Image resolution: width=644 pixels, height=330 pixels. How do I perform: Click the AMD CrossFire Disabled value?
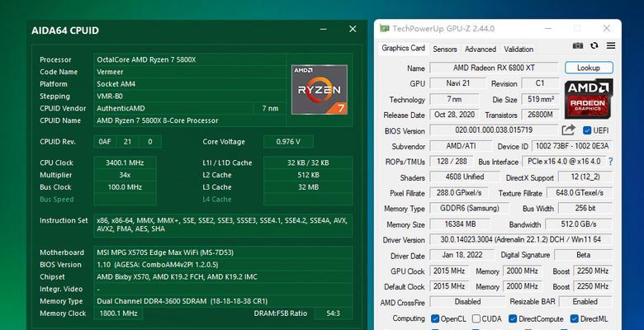[x=467, y=302]
